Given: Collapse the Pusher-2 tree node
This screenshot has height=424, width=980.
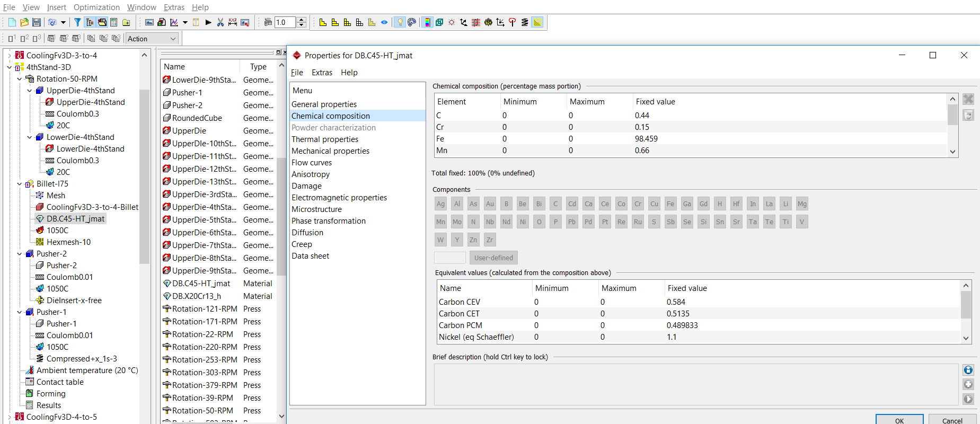Looking at the screenshot, I should tap(19, 254).
